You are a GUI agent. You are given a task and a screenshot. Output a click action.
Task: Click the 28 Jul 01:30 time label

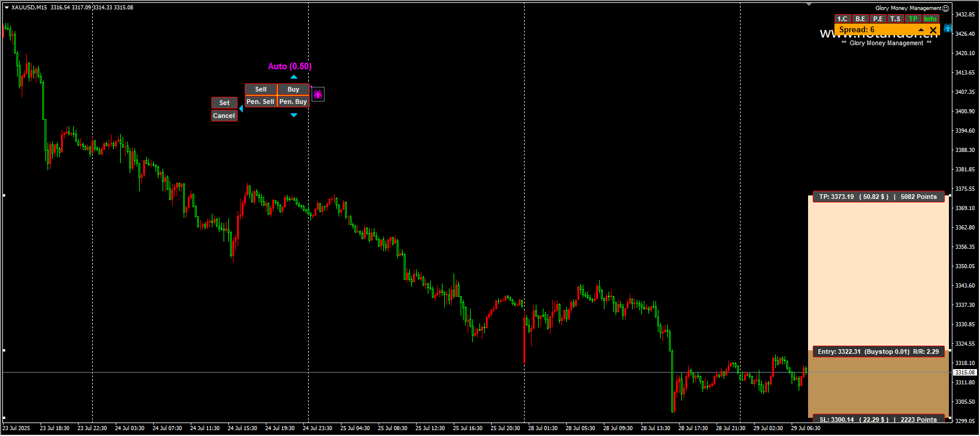(543, 428)
